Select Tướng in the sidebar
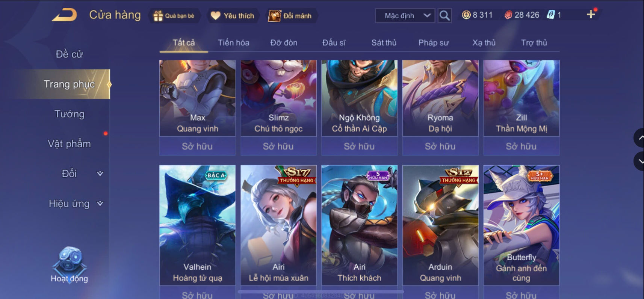 point(69,114)
